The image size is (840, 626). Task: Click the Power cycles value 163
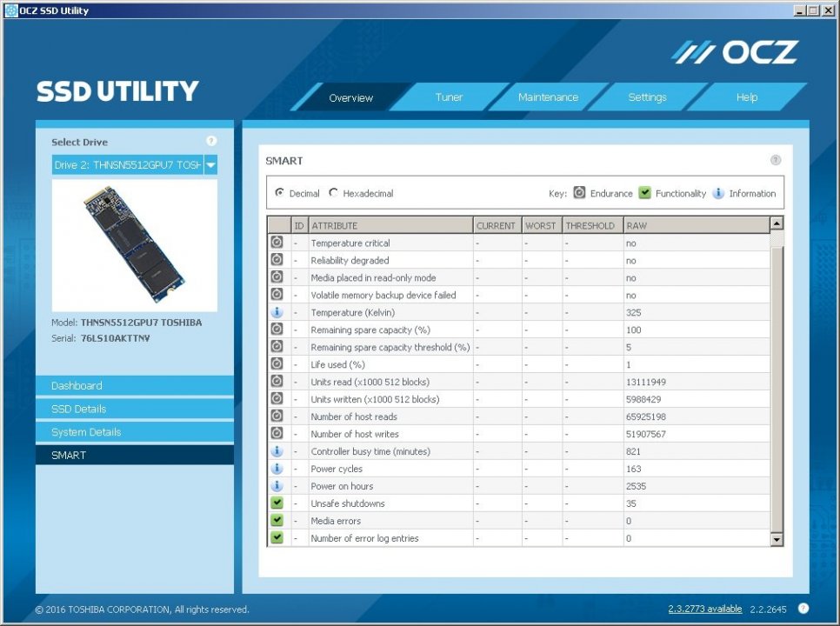coord(633,469)
